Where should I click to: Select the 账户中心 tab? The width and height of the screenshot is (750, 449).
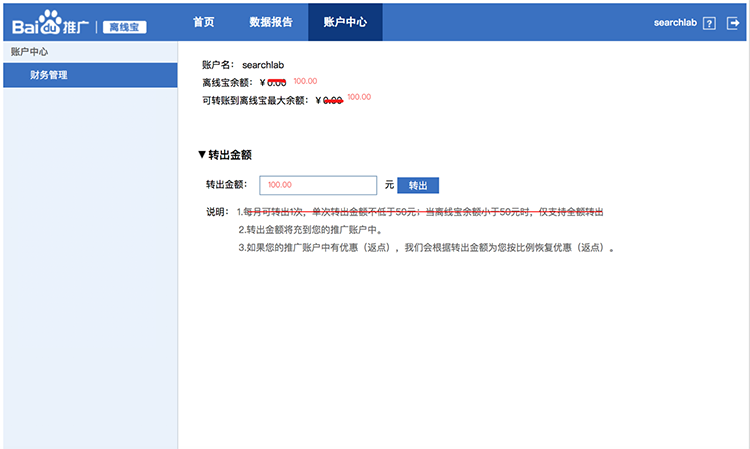(x=345, y=21)
